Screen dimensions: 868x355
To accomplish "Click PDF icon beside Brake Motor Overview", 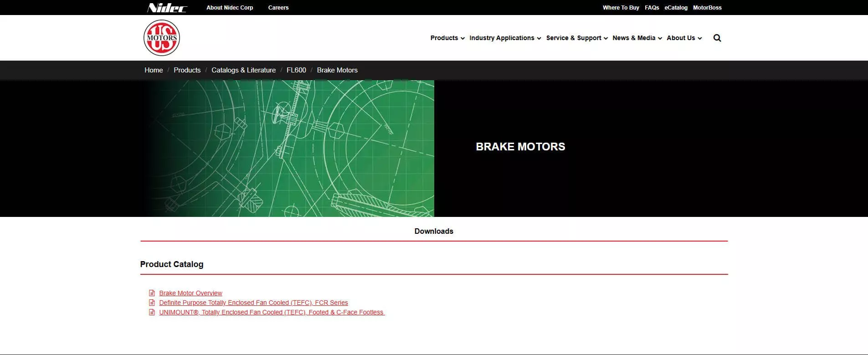I will 152,293.
